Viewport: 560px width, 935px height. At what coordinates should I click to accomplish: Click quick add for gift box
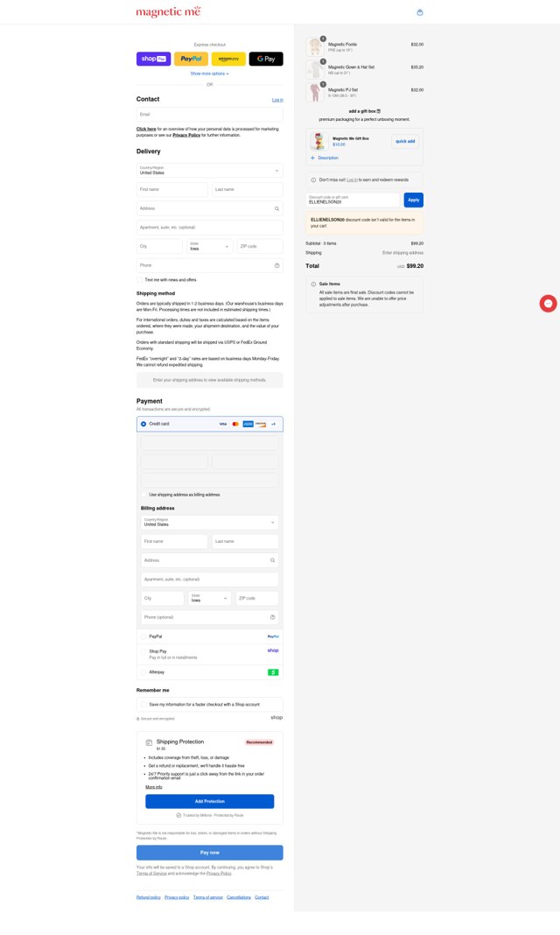(405, 141)
